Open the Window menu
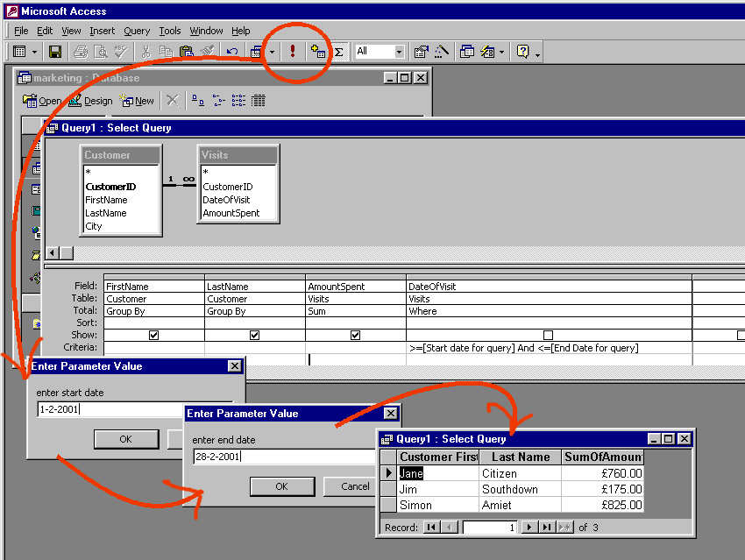The image size is (745, 560). [206, 31]
